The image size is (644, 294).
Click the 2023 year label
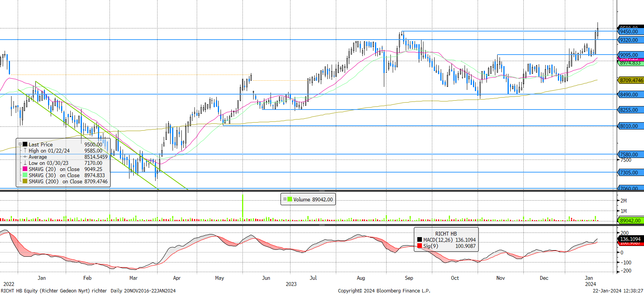click(x=291, y=284)
